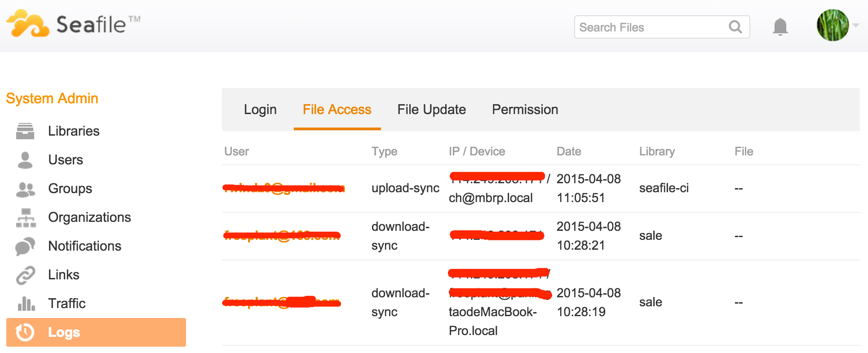Open the Permission tab

525,110
